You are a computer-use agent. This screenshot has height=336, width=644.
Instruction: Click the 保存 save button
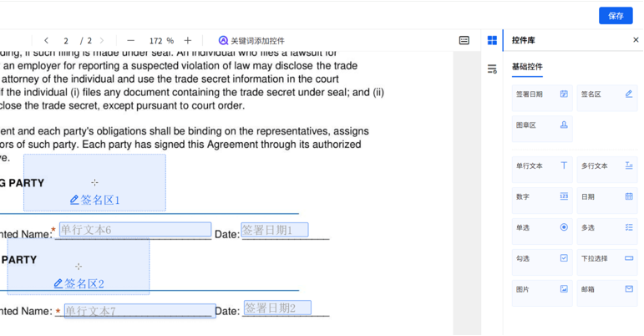[x=616, y=16]
